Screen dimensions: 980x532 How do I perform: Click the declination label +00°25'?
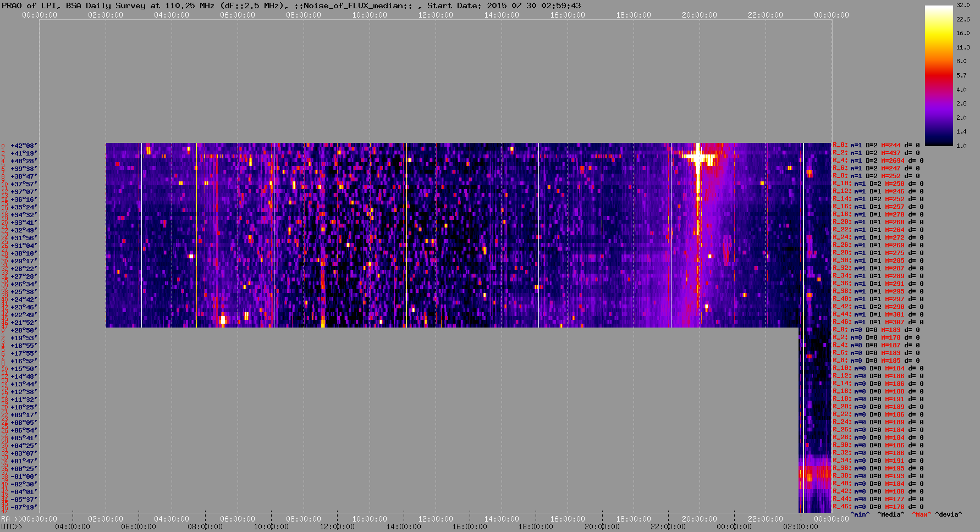(x=24, y=469)
